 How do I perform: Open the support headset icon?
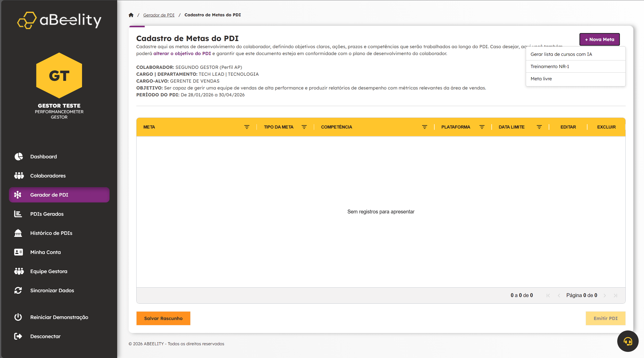pyautogui.click(x=628, y=341)
